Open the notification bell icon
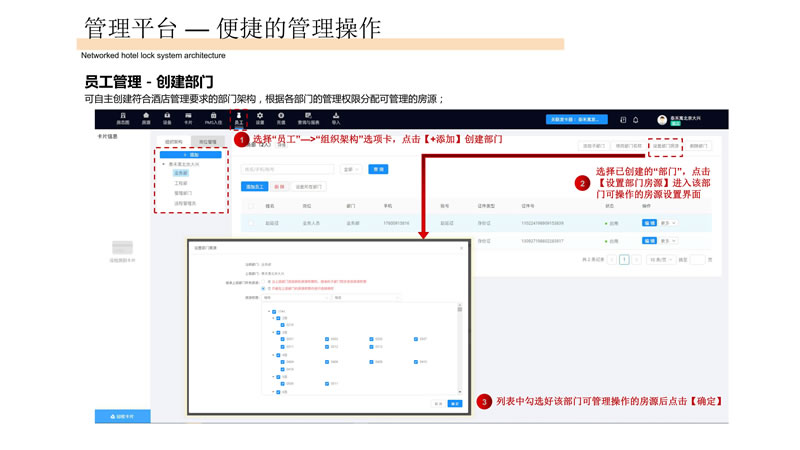 [x=636, y=120]
